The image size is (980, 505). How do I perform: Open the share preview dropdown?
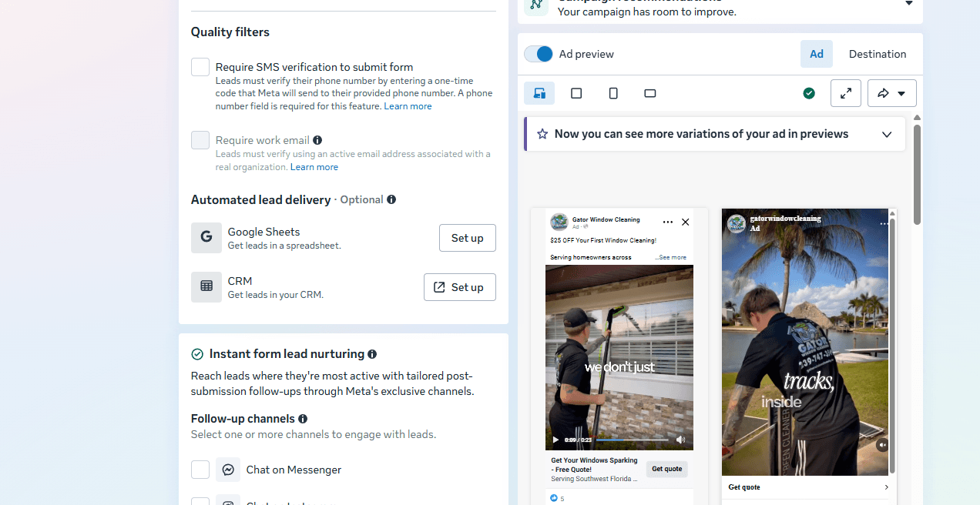pos(892,93)
